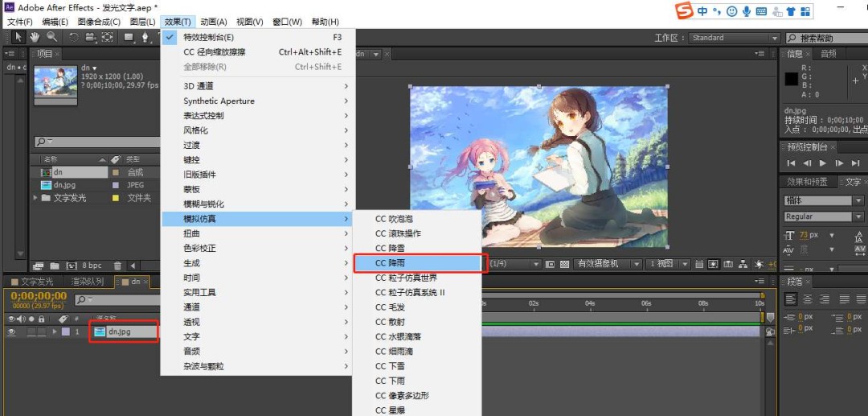Create a new composition from Project panel
The height and width of the screenshot is (416, 868).
pyautogui.click(x=72, y=266)
